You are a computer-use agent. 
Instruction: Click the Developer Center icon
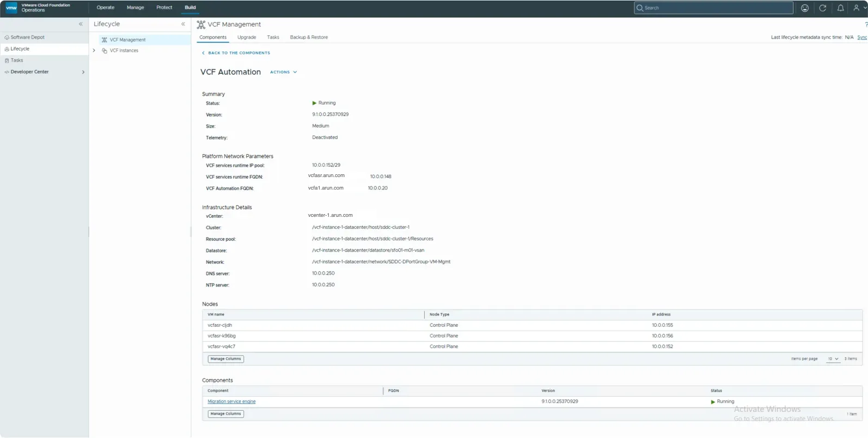click(x=7, y=72)
